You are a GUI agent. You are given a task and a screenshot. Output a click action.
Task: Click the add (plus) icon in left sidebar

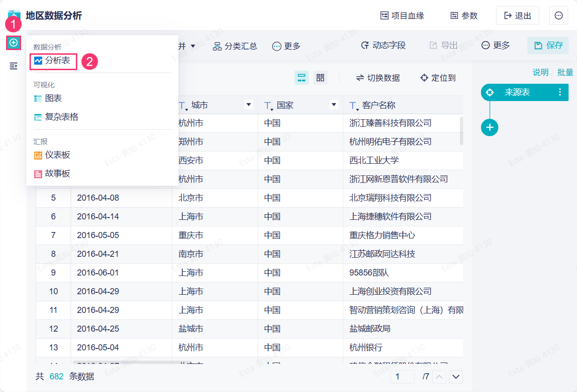(14, 43)
